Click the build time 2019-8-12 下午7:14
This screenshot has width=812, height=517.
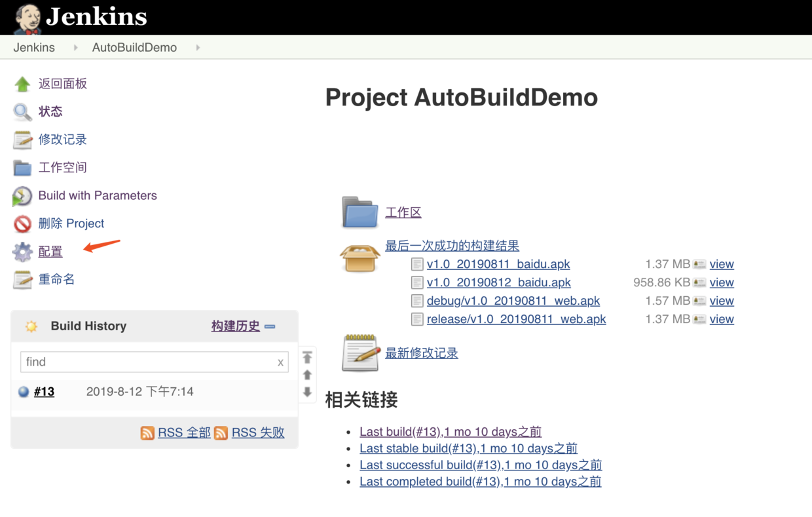click(x=140, y=392)
